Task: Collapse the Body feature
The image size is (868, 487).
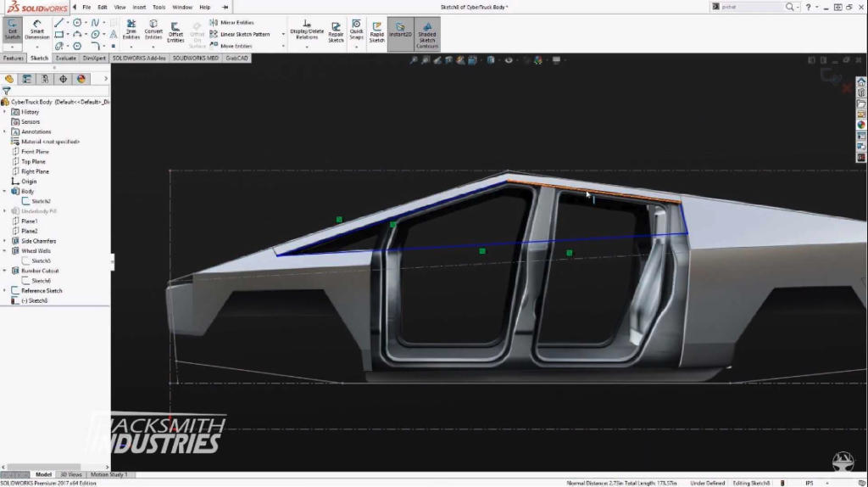Action: point(5,191)
